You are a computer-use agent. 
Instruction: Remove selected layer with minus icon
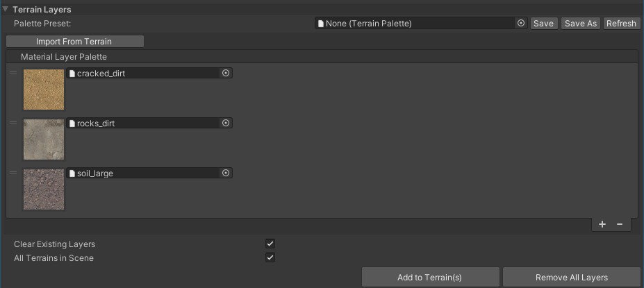pyautogui.click(x=620, y=224)
